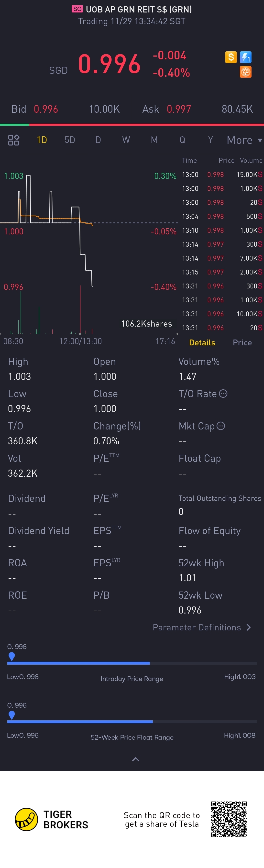
Task: Open Parameter Definitions page
Action: point(202,627)
